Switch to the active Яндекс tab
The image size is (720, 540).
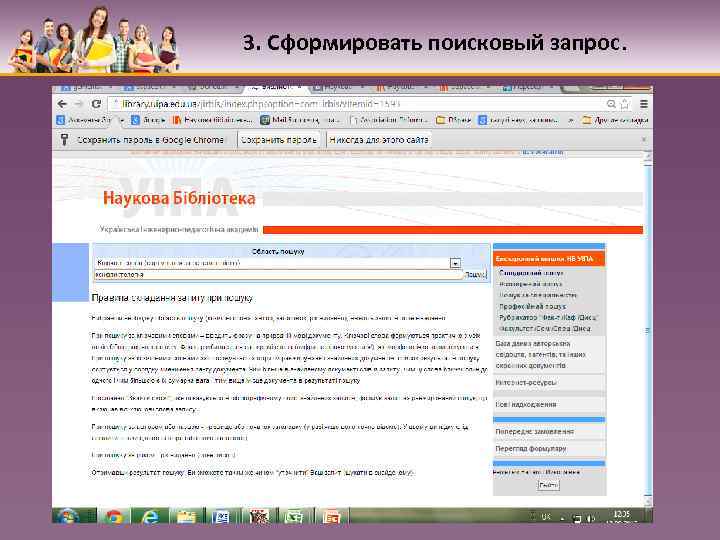pos(276,87)
